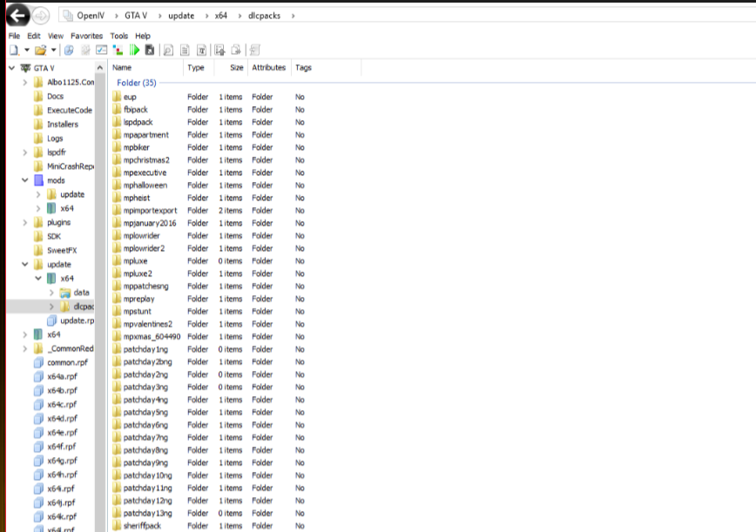Go to OpenIV in address breadcrumb
The height and width of the screenshot is (532, 756).
91,16
